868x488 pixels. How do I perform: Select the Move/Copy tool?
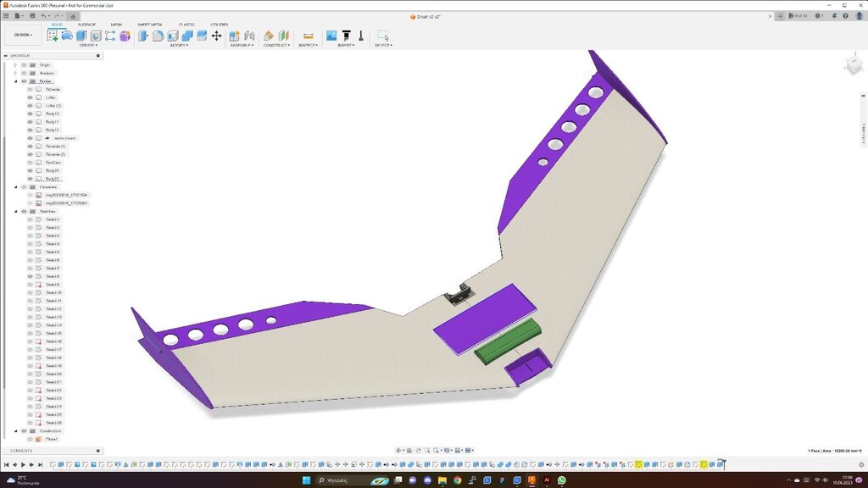(x=216, y=36)
